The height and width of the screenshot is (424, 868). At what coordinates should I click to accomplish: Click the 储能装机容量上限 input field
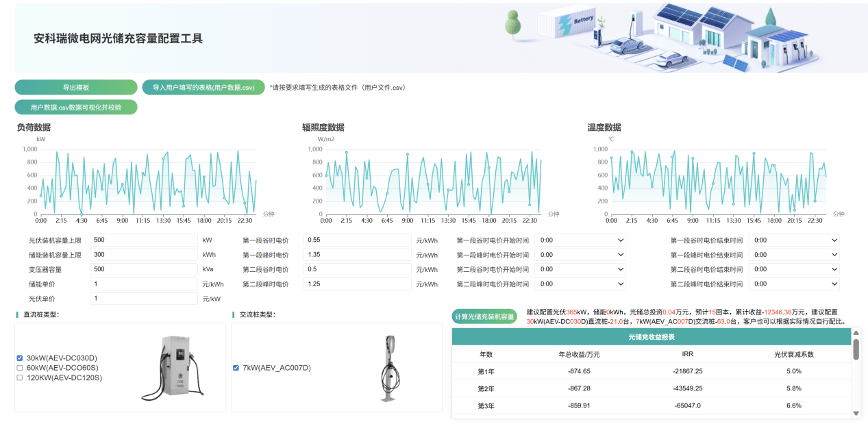point(144,255)
